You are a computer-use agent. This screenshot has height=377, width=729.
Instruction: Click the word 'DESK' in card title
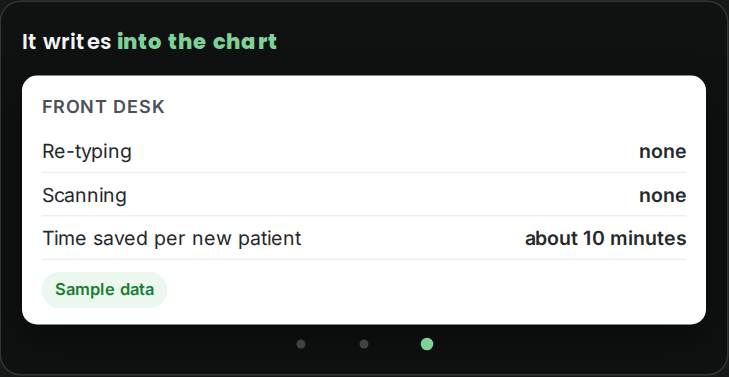(139, 107)
